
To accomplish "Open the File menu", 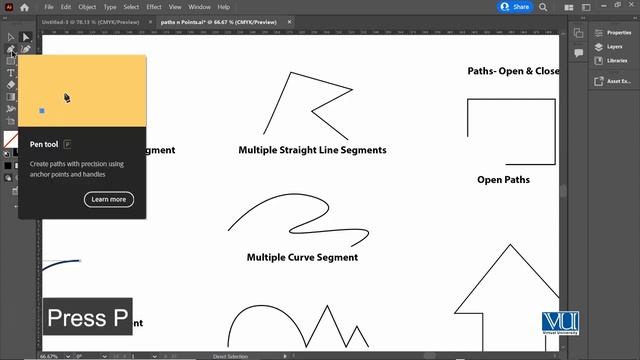I will 49,7.
